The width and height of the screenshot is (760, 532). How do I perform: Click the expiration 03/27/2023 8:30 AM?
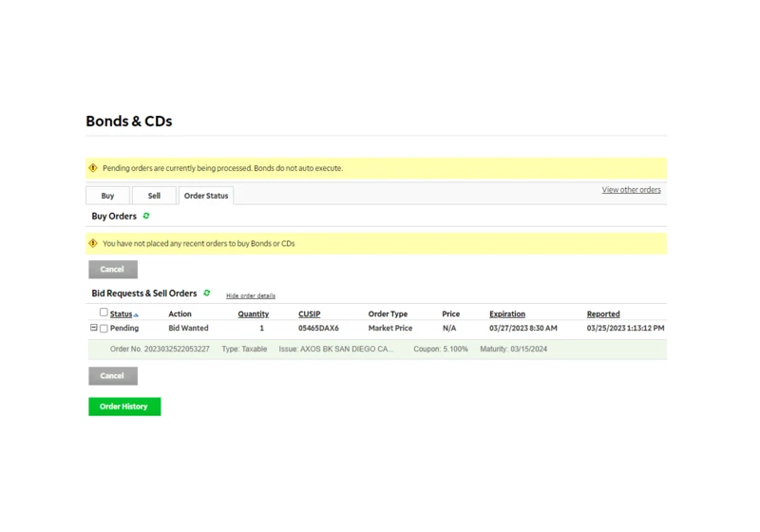tap(523, 328)
